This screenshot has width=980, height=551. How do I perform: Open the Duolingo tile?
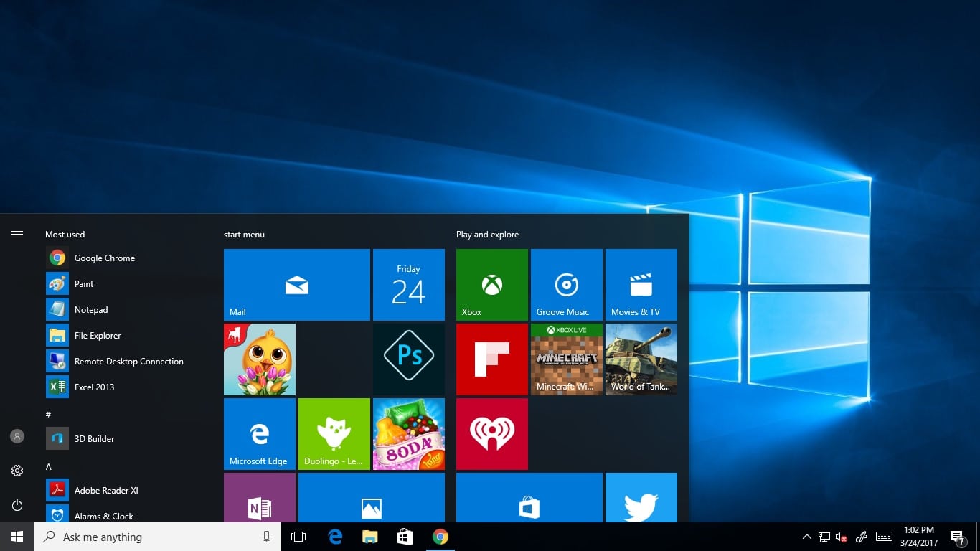tap(334, 434)
